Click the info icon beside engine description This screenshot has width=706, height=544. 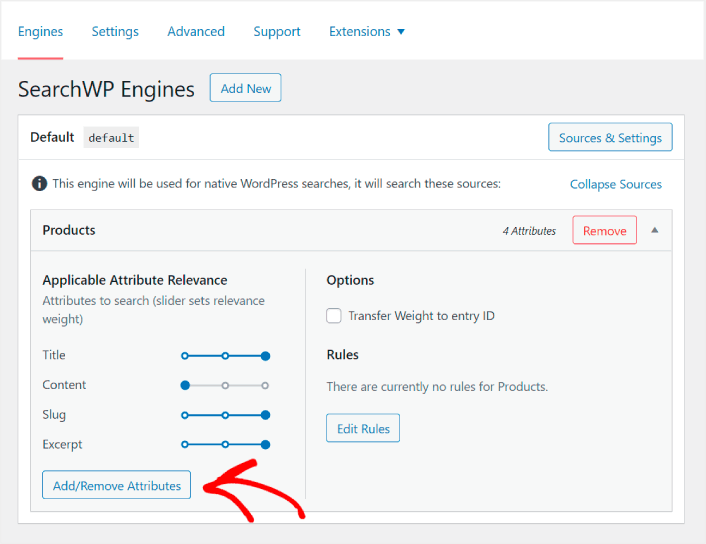point(39,184)
